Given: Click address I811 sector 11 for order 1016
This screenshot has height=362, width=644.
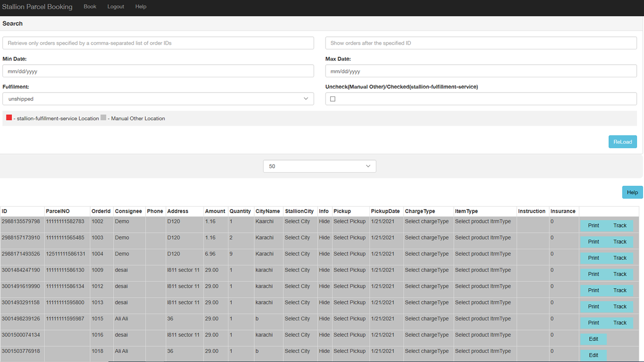Looking at the screenshot, I should tap(183, 335).
